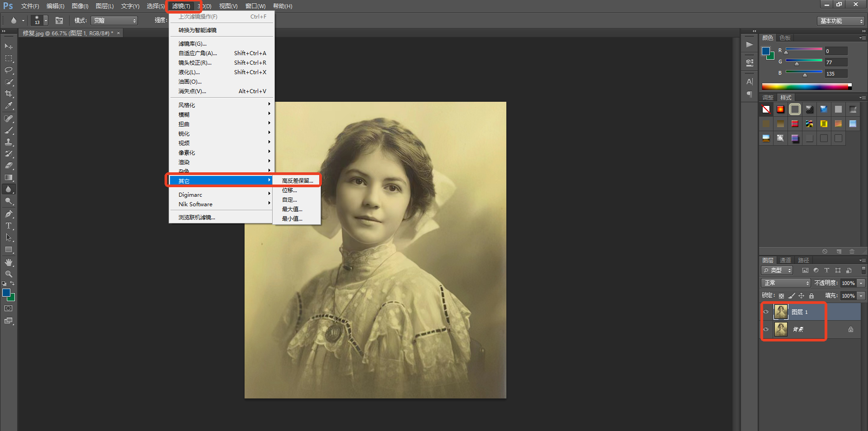The image size is (868, 431).
Task: Toggle lock transparent pixels in the Layers panel
Action: (x=781, y=296)
